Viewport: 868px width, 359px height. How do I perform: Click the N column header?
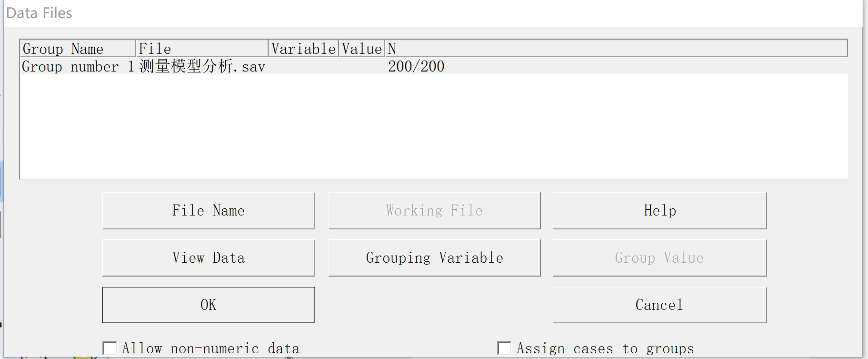click(614, 49)
